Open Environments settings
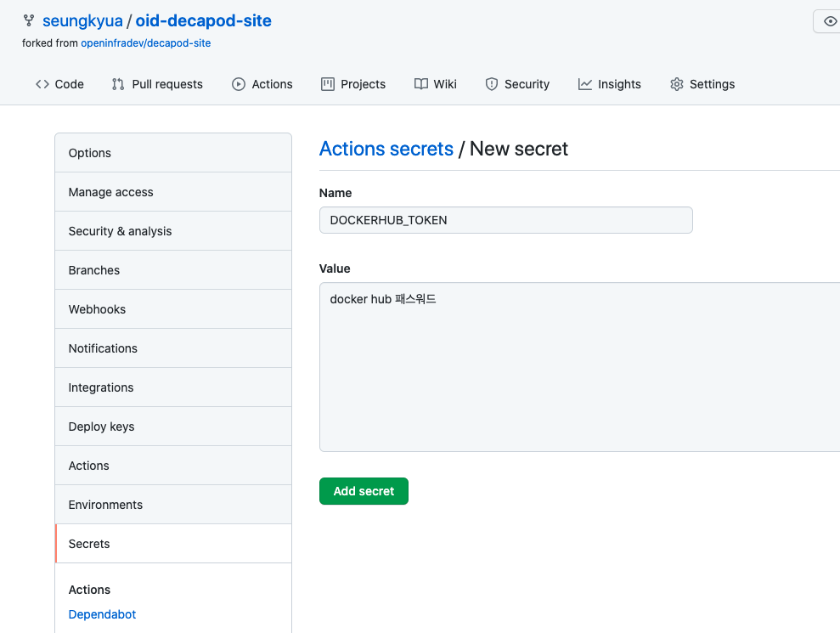Viewport: 840px width, 633px height. click(173, 505)
